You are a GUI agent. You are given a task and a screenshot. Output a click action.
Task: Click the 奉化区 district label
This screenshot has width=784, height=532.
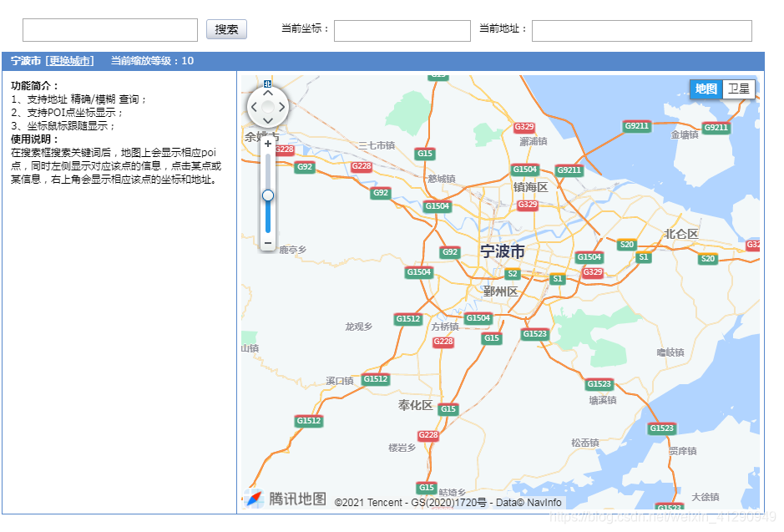tap(415, 405)
